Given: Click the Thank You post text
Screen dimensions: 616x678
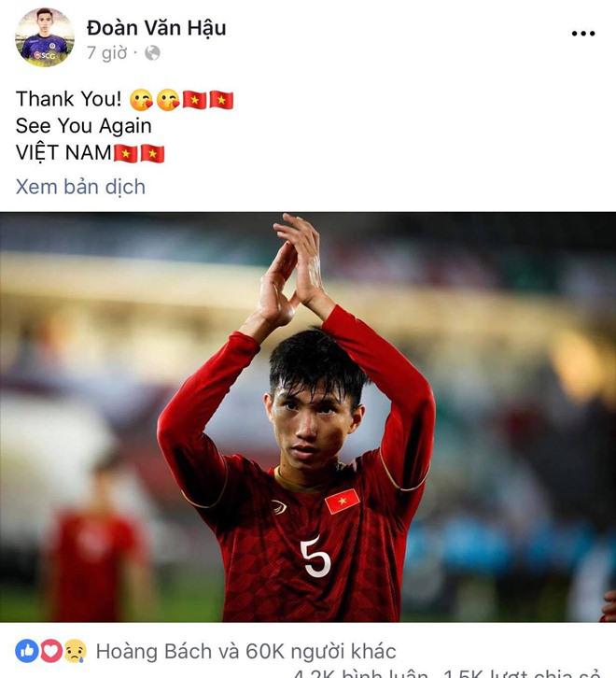Looking at the screenshot, I should tap(69, 99).
